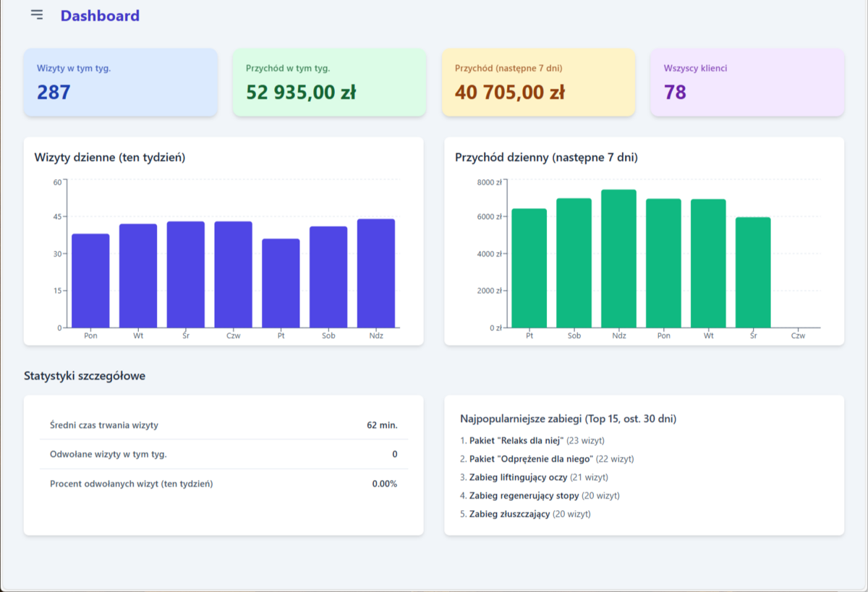
Task: Open the Wszyscy klienci card
Action: click(746, 82)
